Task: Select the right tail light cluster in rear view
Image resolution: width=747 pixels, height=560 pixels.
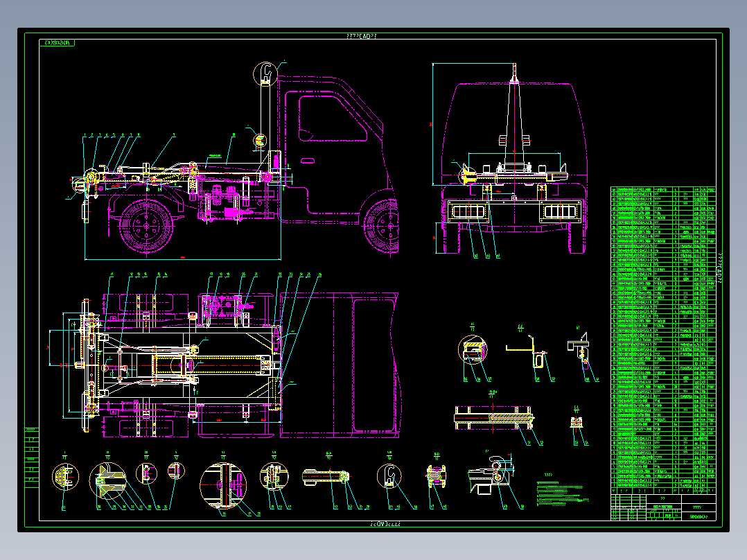Action: pyautogui.click(x=560, y=211)
